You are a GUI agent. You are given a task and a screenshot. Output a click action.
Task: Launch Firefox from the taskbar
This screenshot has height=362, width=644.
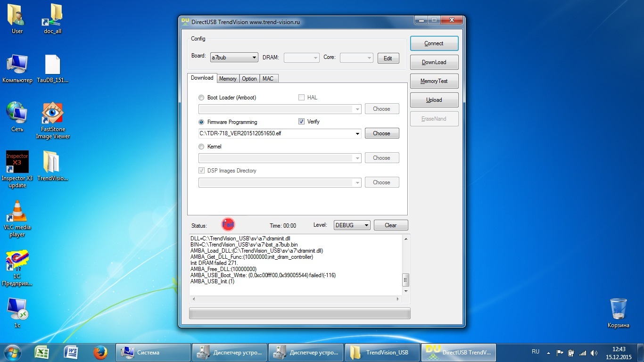[100, 352]
